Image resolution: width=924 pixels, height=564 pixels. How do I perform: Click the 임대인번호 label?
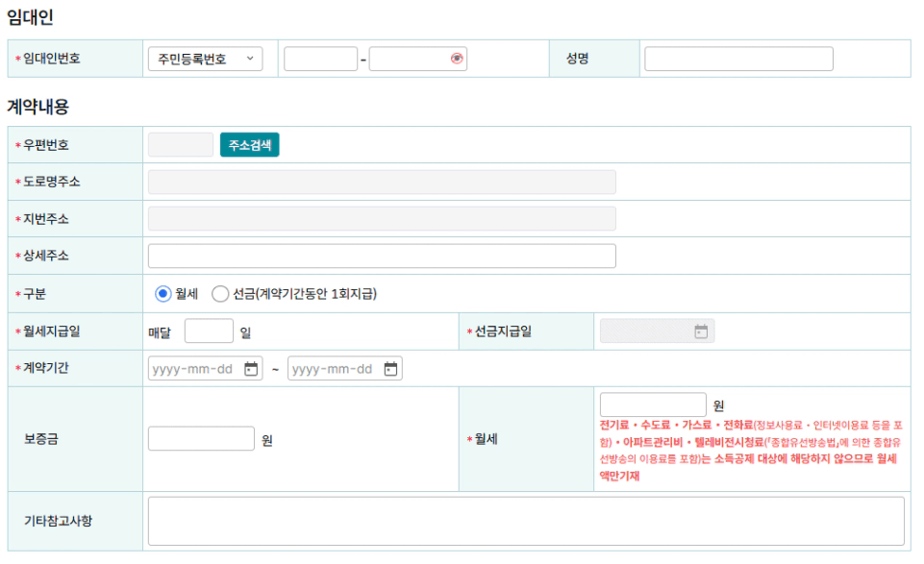(51, 59)
